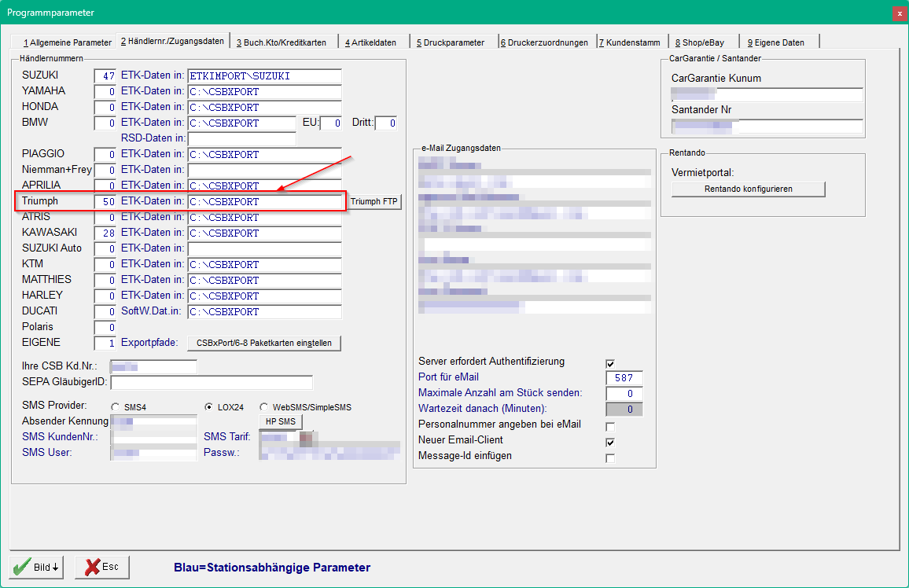This screenshot has width=909, height=588.
Task: Close the Programmparameter window
Action: (900, 13)
